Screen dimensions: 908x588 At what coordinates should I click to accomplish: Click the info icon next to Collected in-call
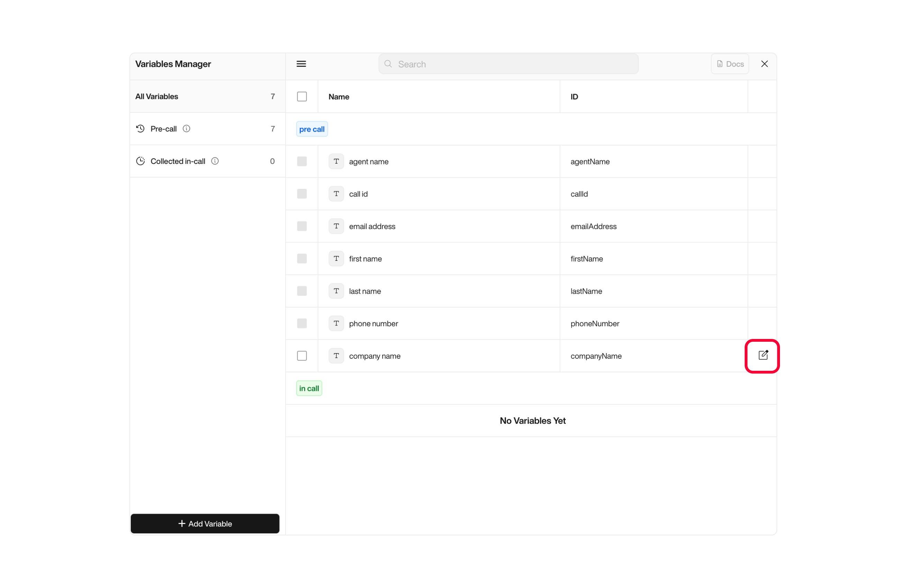(215, 161)
